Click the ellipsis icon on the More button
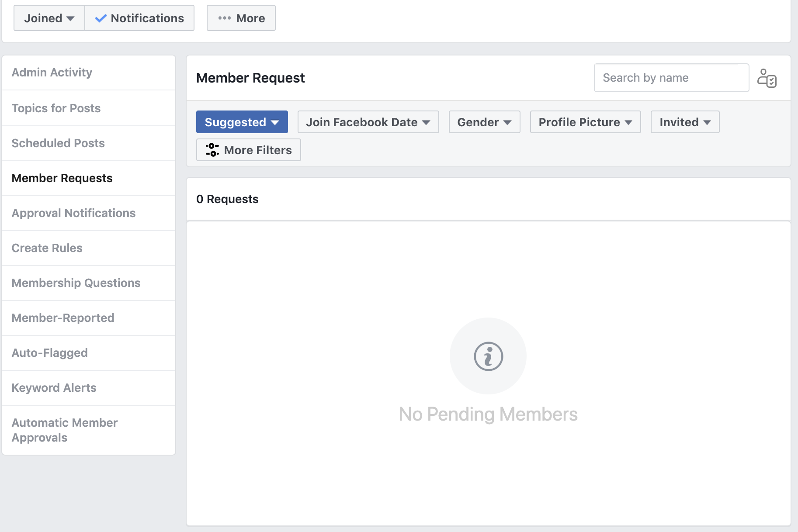The width and height of the screenshot is (798, 532). pyautogui.click(x=224, y=18)
